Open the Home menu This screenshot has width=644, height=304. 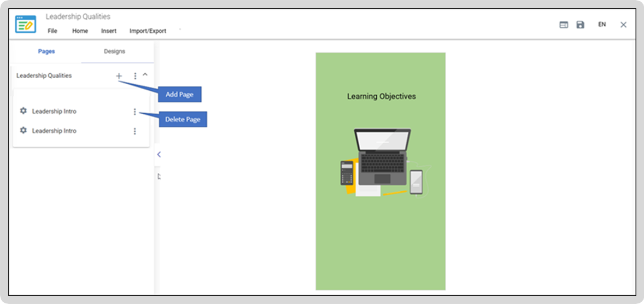[x=80, y=31]
